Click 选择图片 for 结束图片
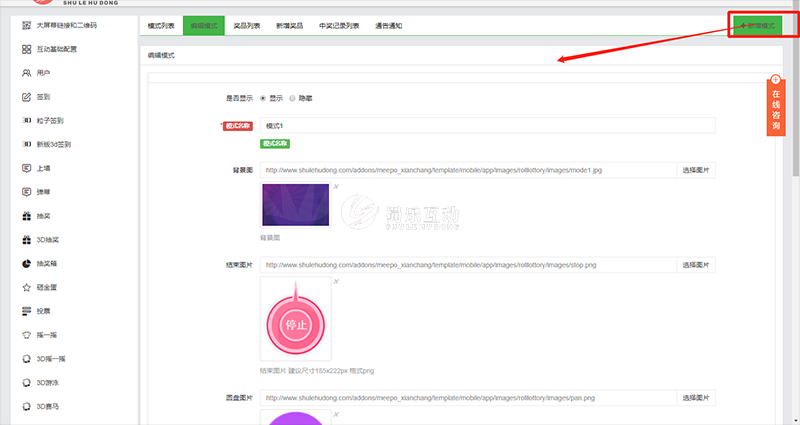The height and width of the screenshot is (425, 800). pos(696,265)
